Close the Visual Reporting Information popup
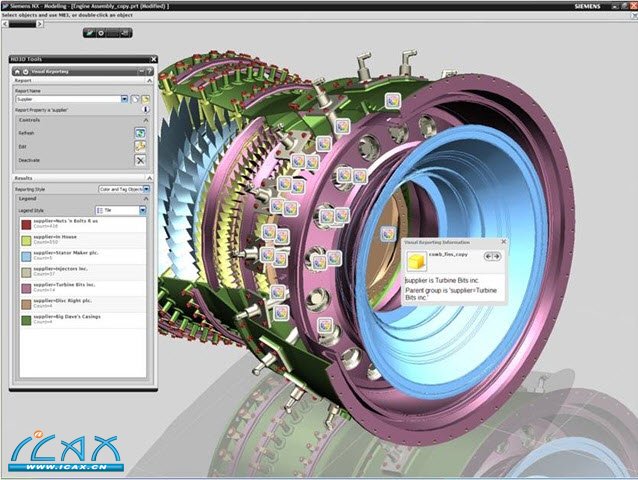Screen dimensions: 638x480 (503, 242)
